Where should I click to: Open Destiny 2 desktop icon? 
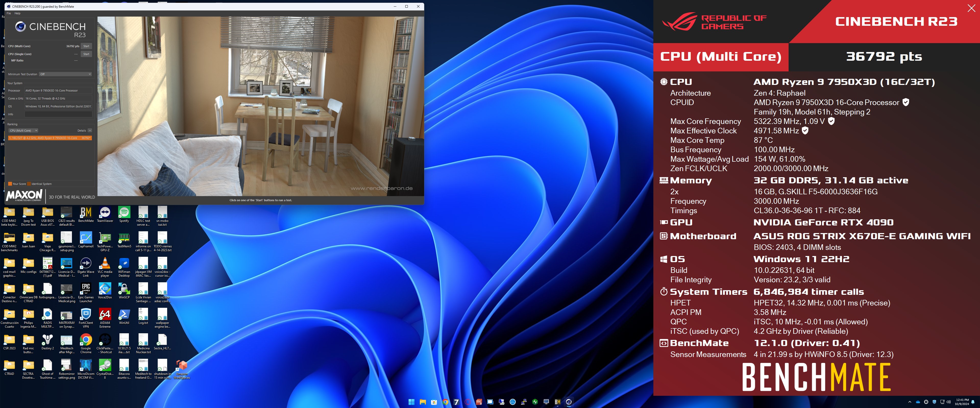click(x=47, y=342)
